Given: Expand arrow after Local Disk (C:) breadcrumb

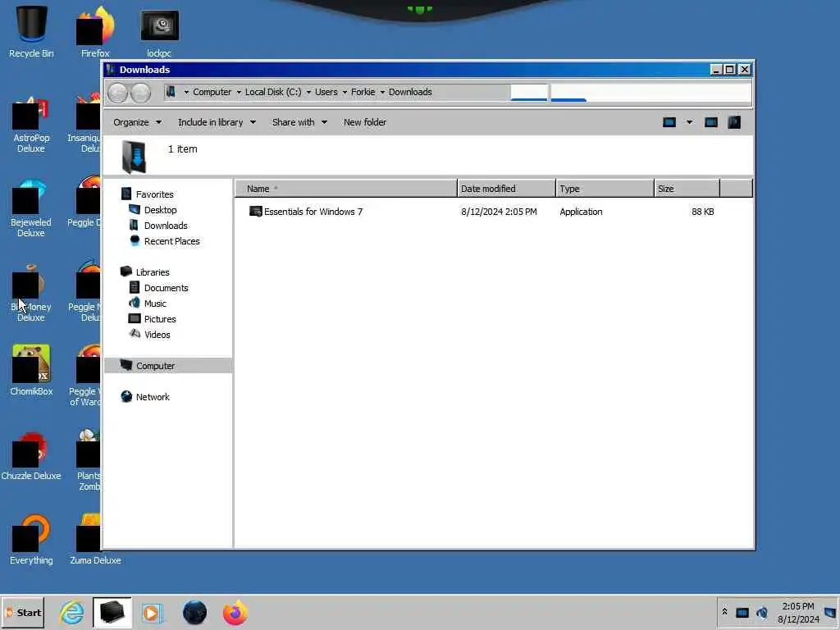Looking at the screenshot, I should (x=308, y=92).
